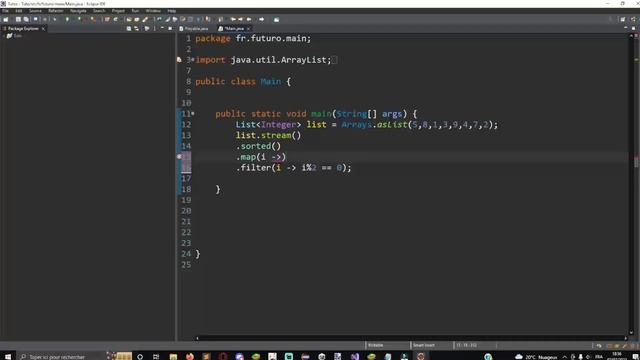Screen dimensions: 640x360
Task: Click the New Java Package toolbar icon
Action: [107, 19]
